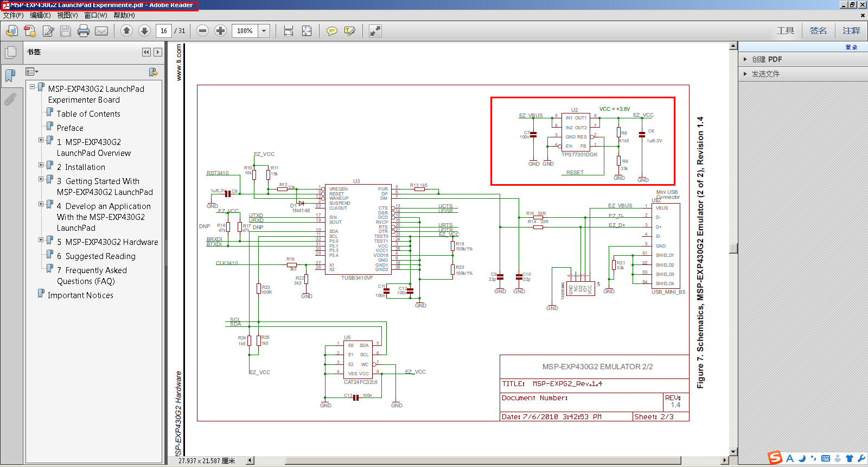
Task: Open the 签名 pane tab
Action: pyautogui.click(x=819, y=31)
